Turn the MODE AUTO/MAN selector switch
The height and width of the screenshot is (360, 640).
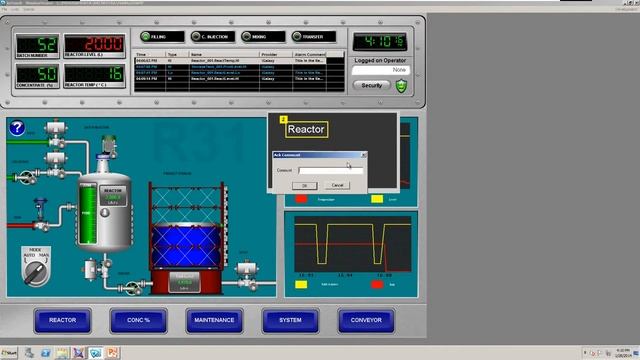pos(36,266)
